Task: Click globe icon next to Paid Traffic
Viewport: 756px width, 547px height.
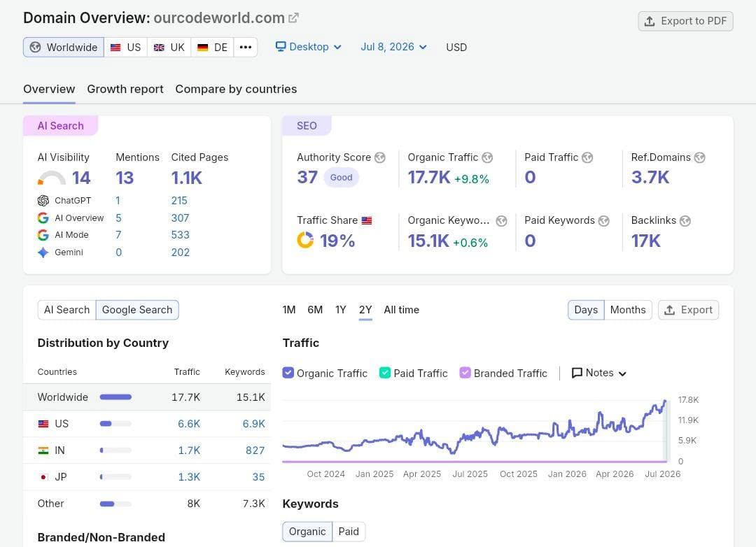Action: (x=587, y=157)
